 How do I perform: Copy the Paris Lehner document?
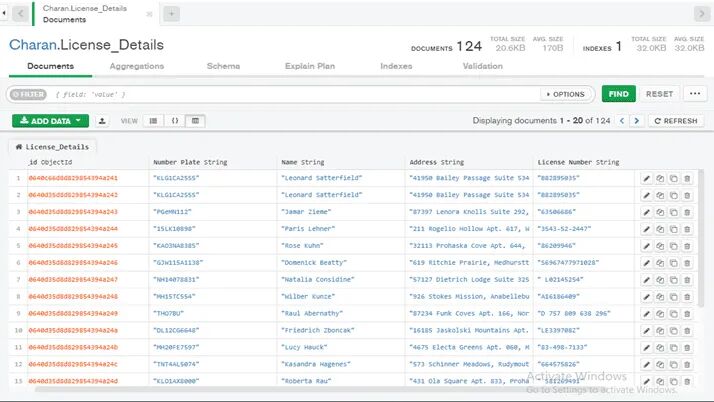click(660, 229)
